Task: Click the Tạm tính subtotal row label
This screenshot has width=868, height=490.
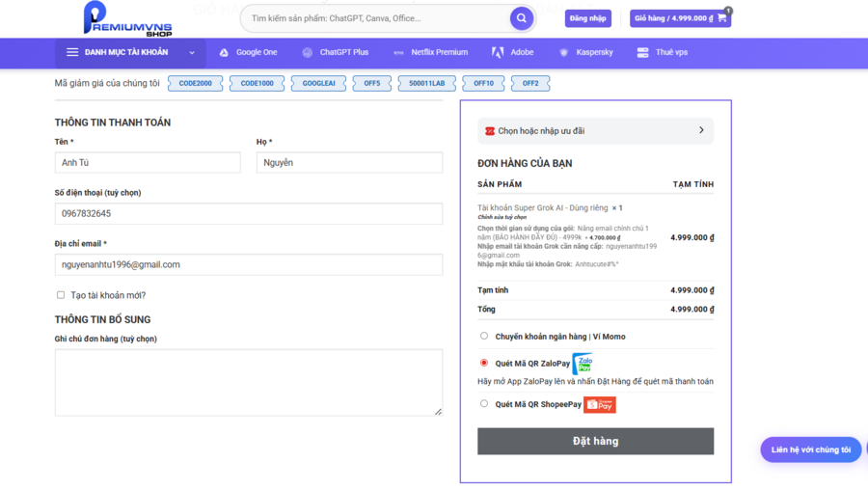Action: 493,290
